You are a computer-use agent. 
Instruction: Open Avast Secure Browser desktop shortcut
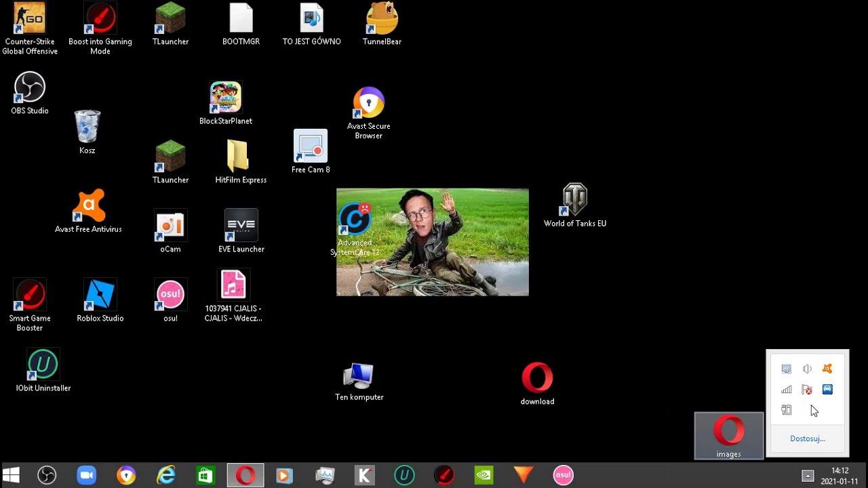coord(369,113)
